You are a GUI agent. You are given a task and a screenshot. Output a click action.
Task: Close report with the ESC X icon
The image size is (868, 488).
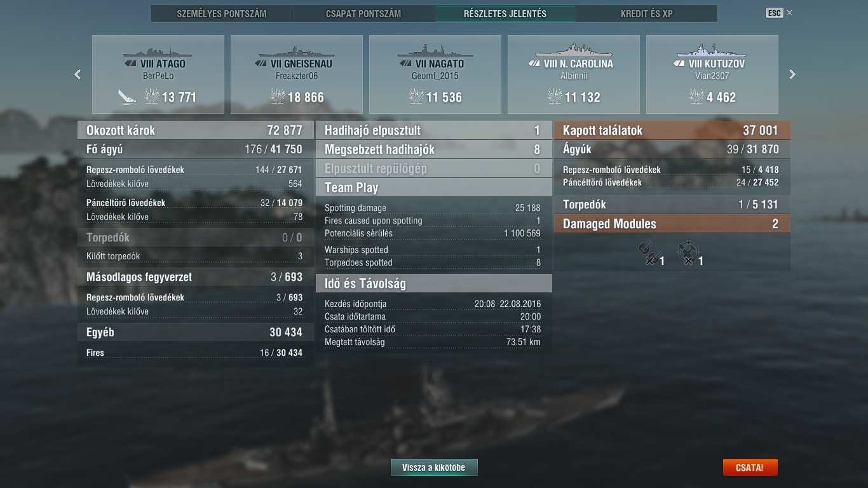click(779, 13)
